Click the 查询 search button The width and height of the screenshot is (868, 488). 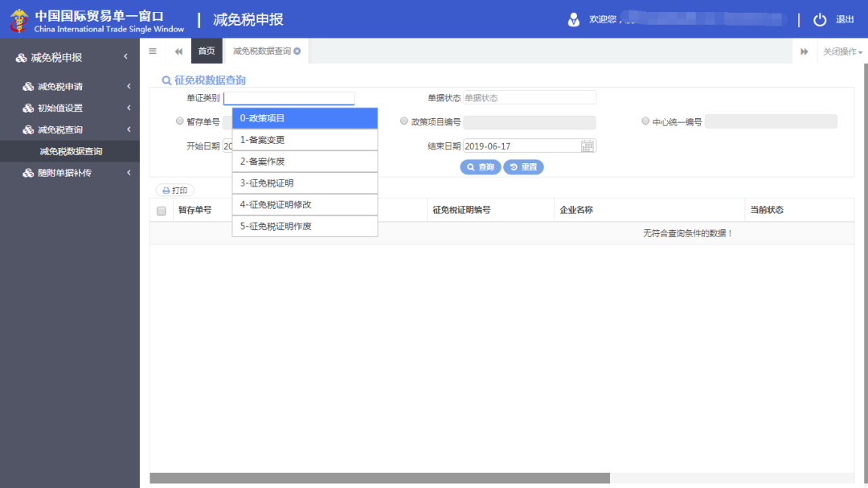click(x=480, y=167)
